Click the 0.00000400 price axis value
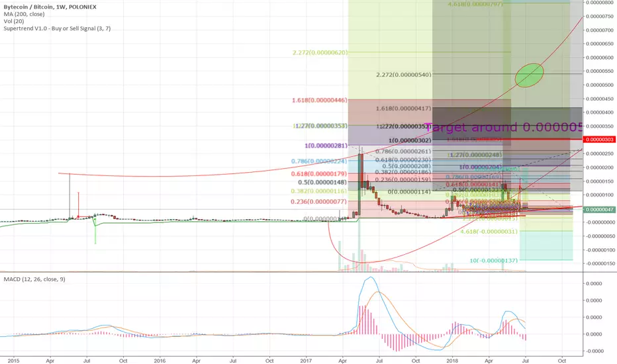 600,113
